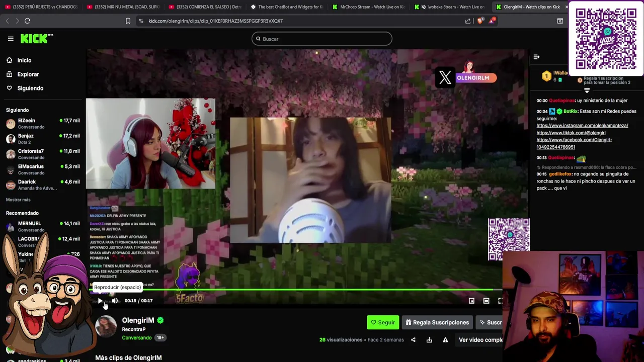Open the Instagram olenkamonteza link in chat
The width and height of the screenshot is (644, 362).
coord(582,126)
